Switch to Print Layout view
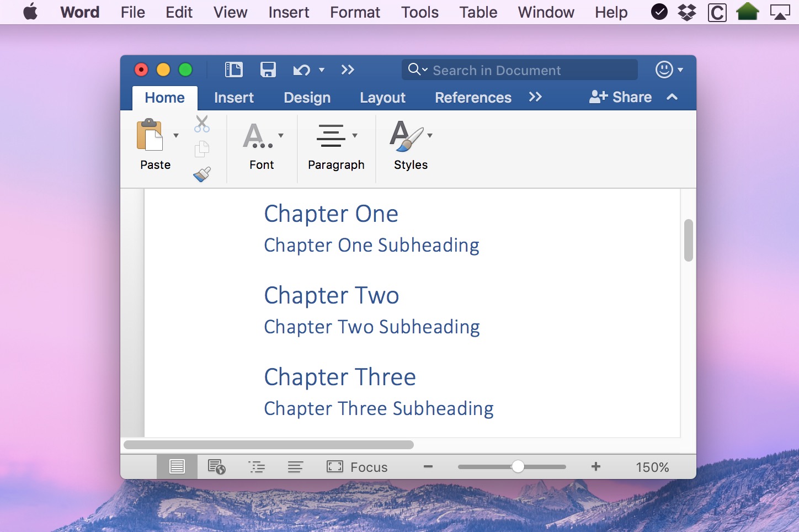The image size is (799, 532). point(177,467)
